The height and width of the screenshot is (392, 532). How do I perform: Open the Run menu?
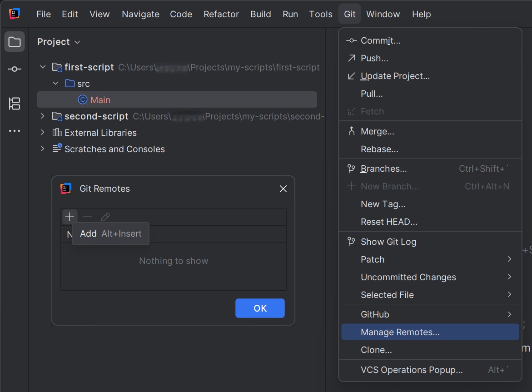(290, 14)
